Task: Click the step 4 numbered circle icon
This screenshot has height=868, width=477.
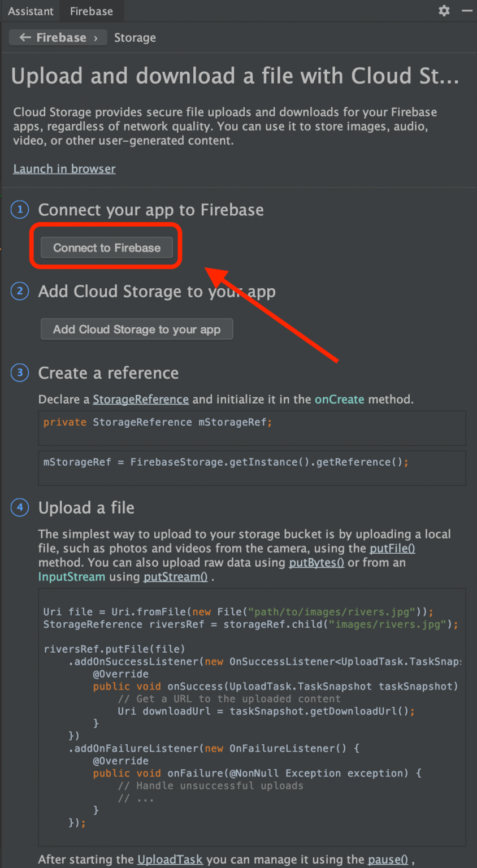Action: [x=19, y=507]
